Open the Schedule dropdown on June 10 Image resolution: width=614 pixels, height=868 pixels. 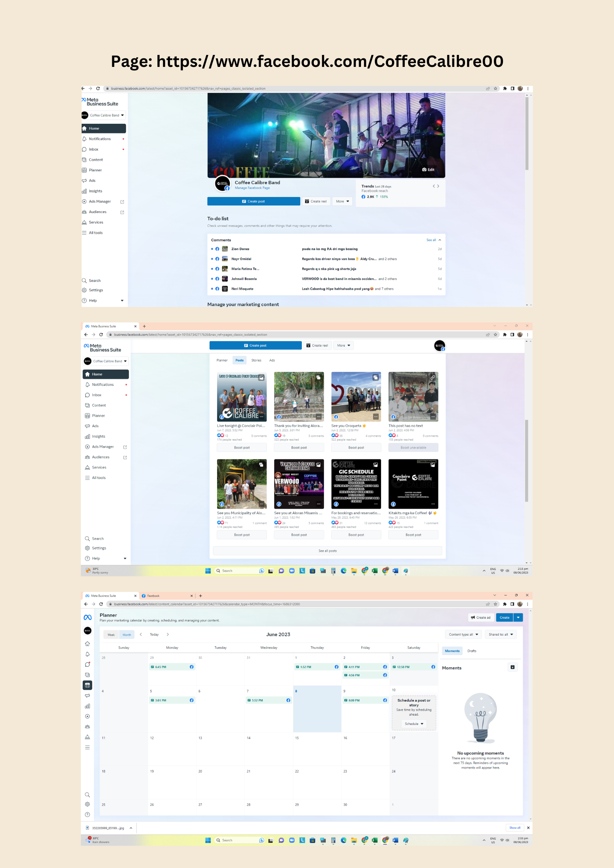(414, 724)
